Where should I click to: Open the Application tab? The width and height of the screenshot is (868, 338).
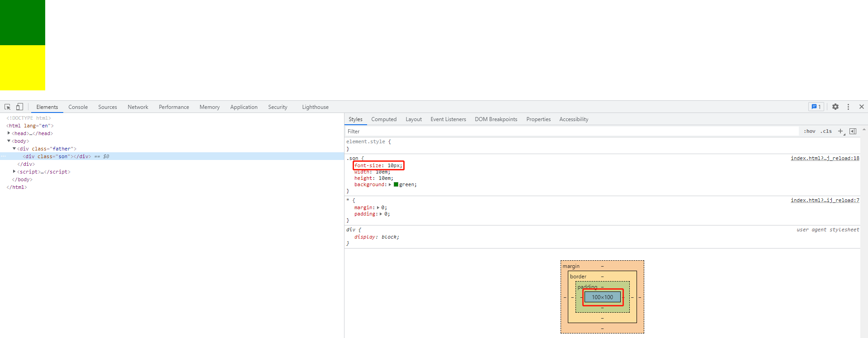[x=244, y=107]
